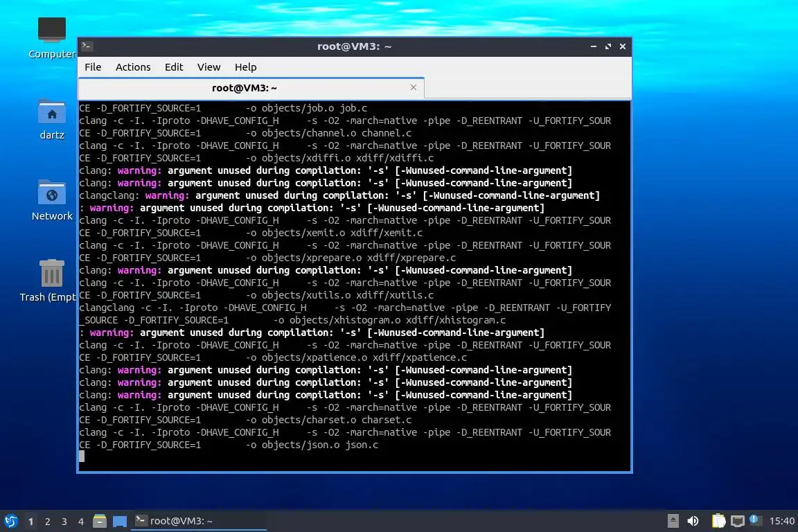This screenshot has height=532, width=798.
Task: Click the line ending with objects/json.o json.c
Action: pos(229,445)
